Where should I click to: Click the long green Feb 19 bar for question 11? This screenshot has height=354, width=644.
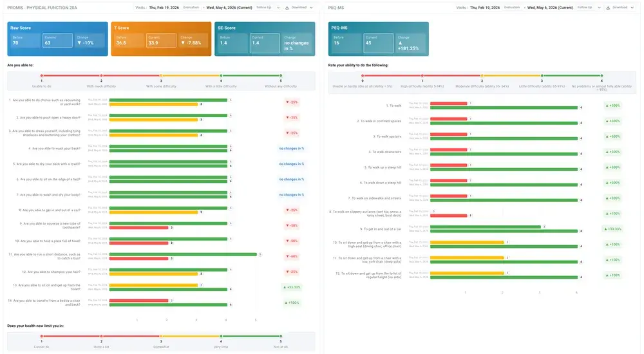pyautogui.click(x=183, y=254)
